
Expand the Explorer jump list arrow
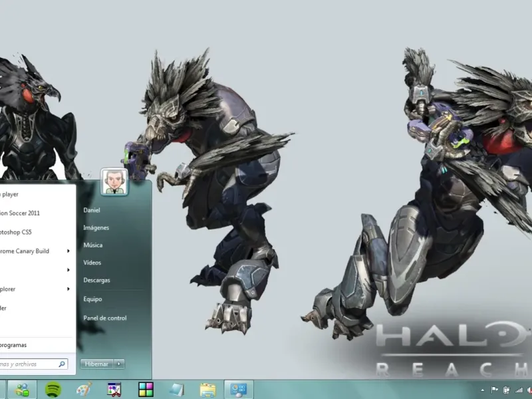[68, 289]
